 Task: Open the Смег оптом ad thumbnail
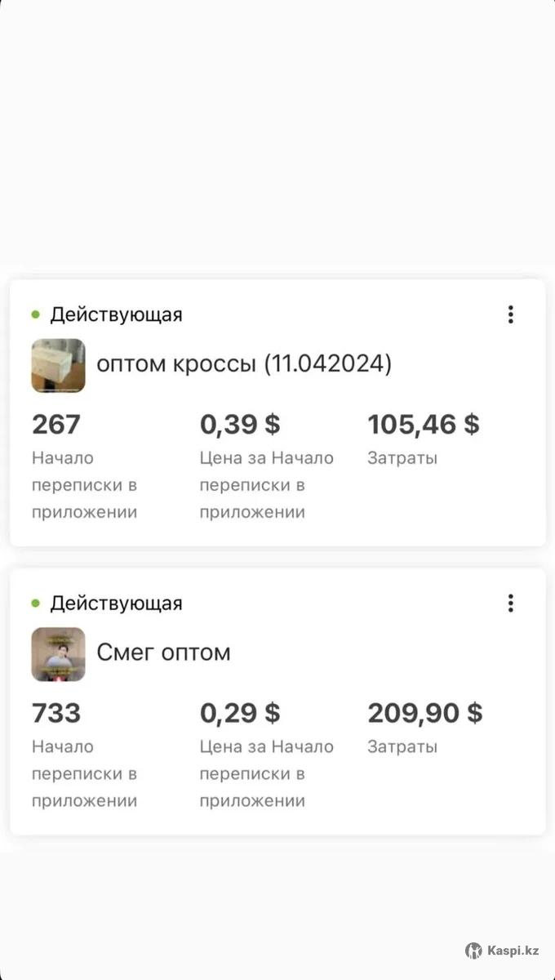pyautogui.click(x=58, y=654)
